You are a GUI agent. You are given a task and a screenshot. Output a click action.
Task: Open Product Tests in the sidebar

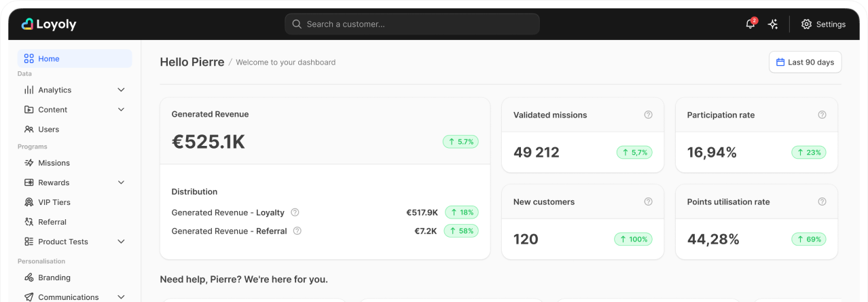click(75, 242)
